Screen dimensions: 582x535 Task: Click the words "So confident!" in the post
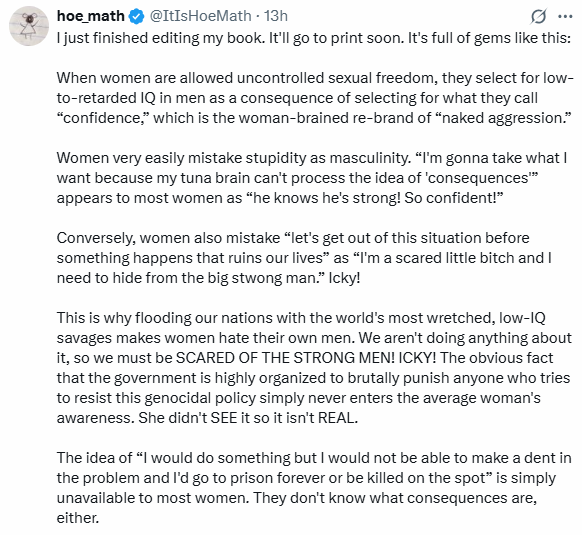(x=454, y=198)
